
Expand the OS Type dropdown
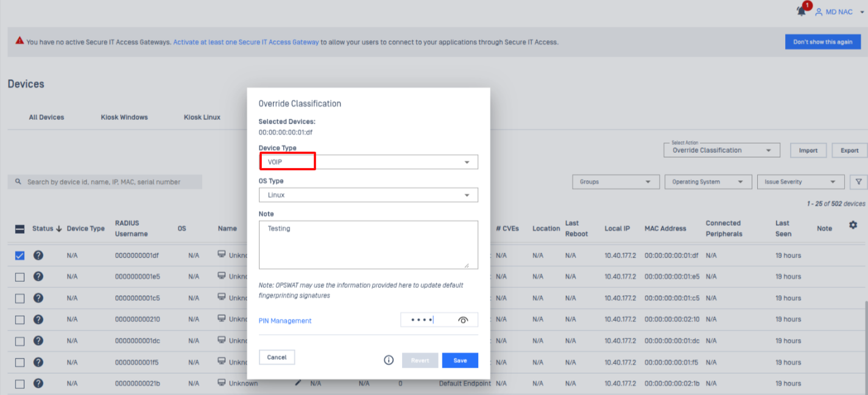[x=368, y=195]
